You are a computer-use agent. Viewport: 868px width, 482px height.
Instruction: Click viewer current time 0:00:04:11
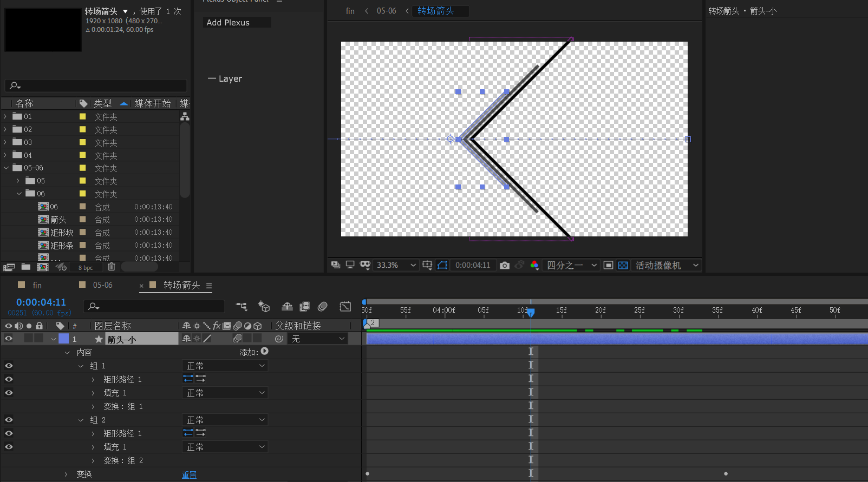(473, 265)
